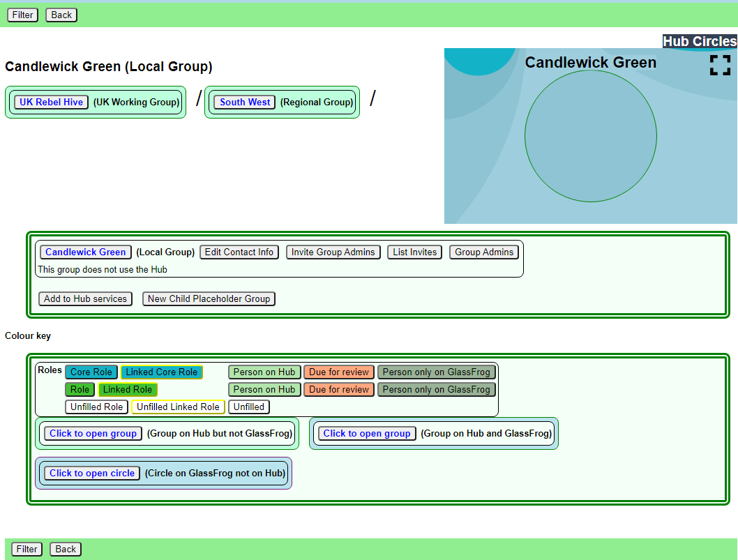Click the green Role key button
The image size is (738, 560).
pyautogui.click(x=80, y=390)
